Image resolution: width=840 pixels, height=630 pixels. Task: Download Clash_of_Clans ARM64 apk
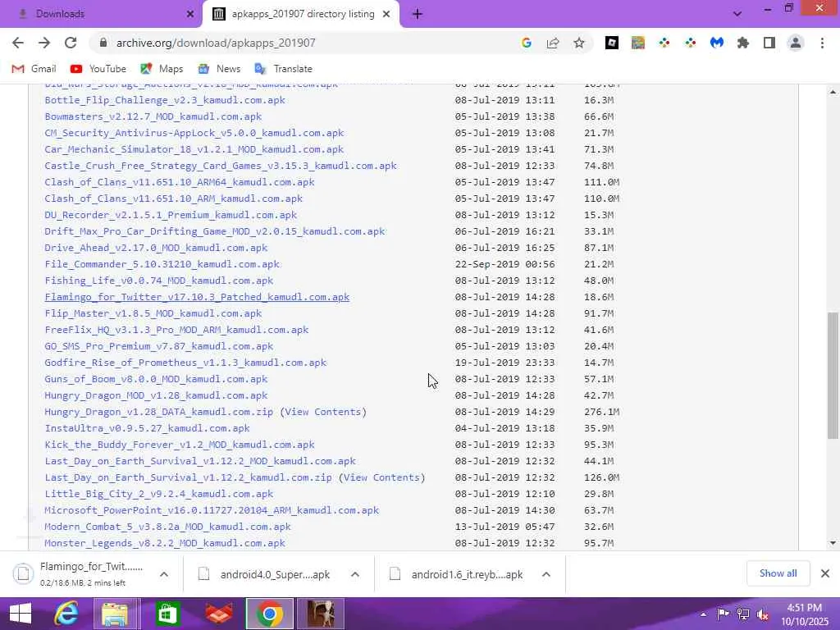[180, 182]
